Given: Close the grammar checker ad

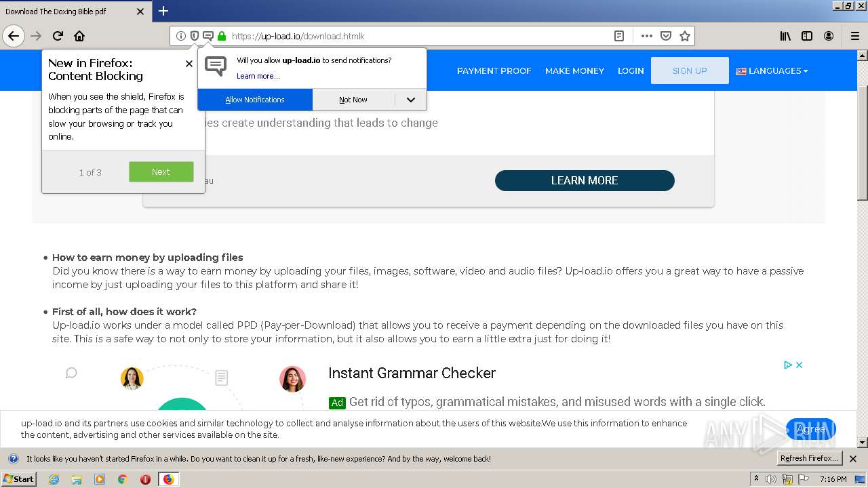Looking at the screenshot, I should pos(800,365).
